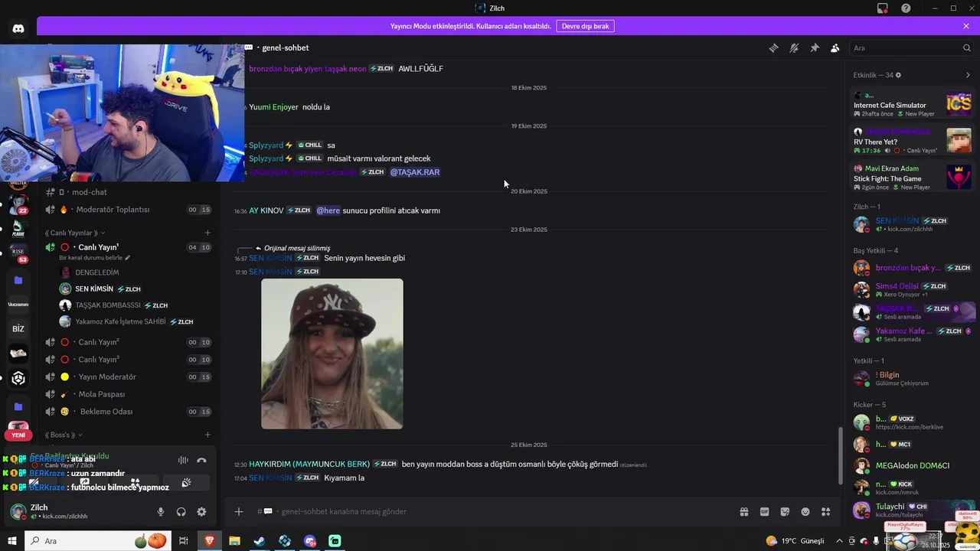Open the sticker picker
The height and width of the screenshot is (551, 980).
(785, 512)
